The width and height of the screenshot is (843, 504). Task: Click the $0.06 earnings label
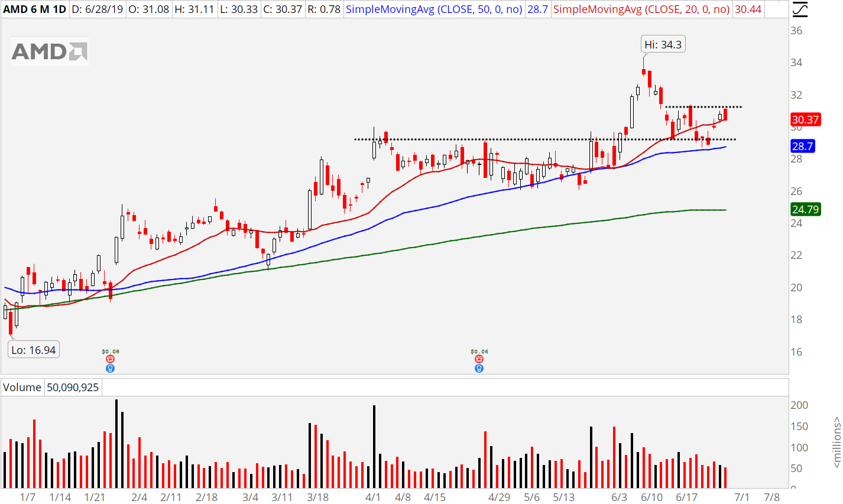pos(479,352)
